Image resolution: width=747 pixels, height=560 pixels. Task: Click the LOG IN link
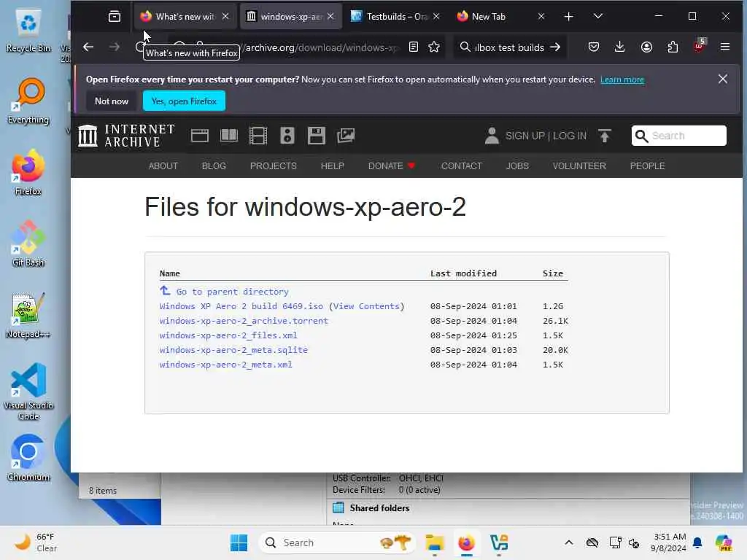[x=570, y=136]
